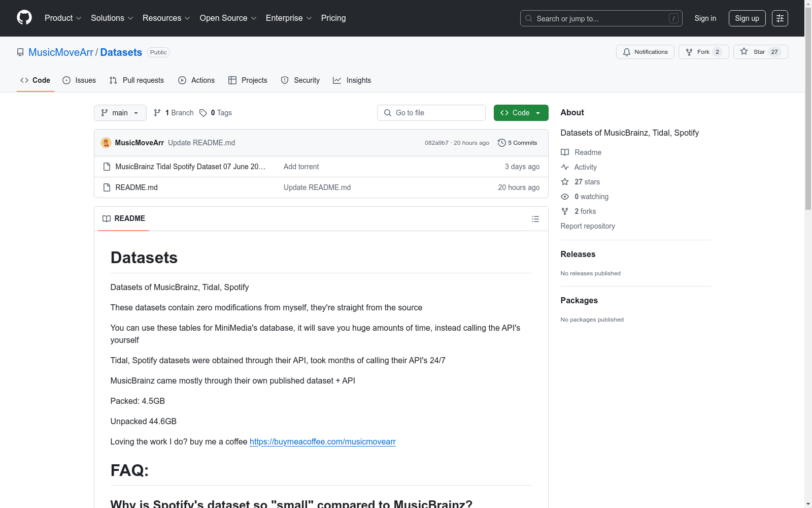812x508 pixels.
Task: Expand the Enterprise menu
Action: (289, 18)
